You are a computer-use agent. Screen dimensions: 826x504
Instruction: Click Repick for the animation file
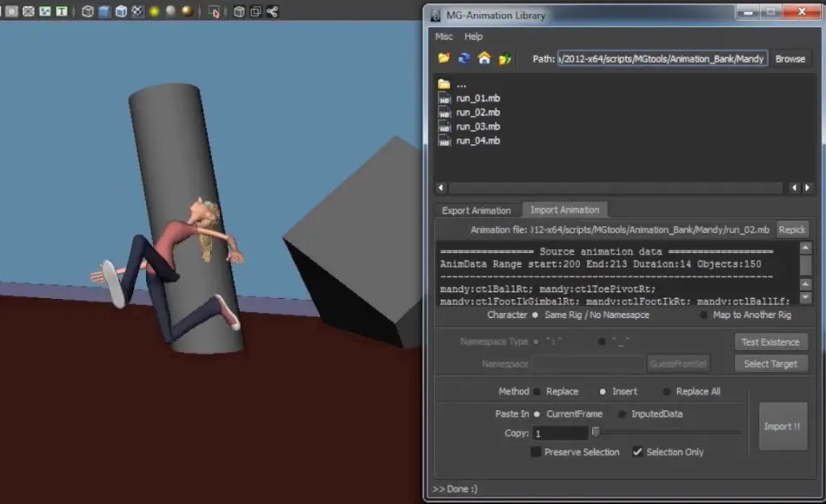(792, 229)
